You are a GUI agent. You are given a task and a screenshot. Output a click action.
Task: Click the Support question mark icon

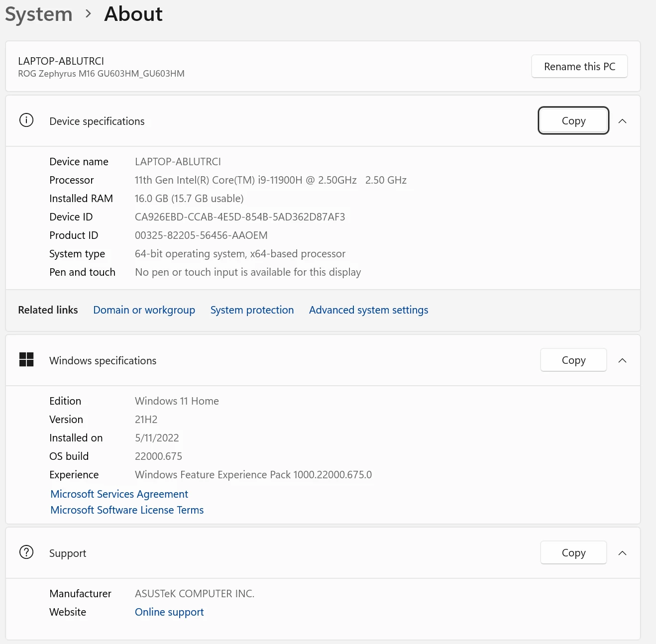point(26,552)
